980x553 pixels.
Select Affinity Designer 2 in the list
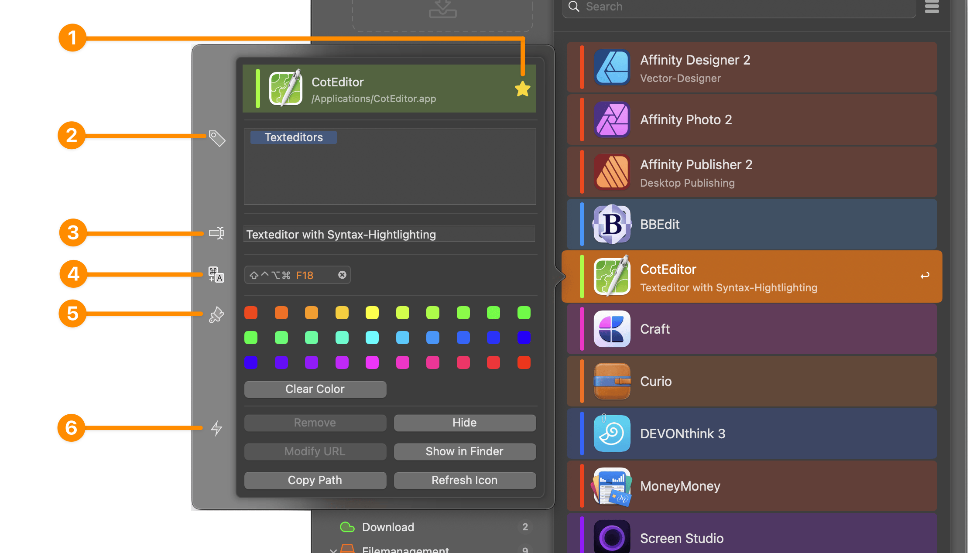pos(752,67)
